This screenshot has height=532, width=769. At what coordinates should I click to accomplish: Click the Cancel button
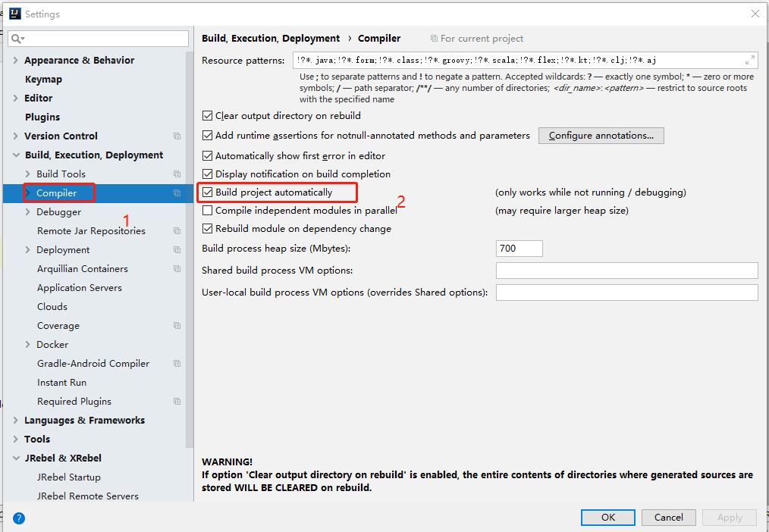click(x=668, y=518)
